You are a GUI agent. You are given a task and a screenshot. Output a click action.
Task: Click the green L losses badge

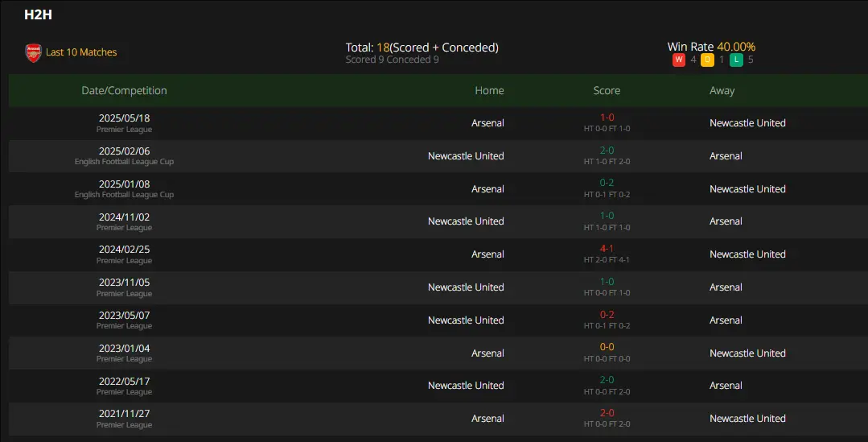pos(736,60)
